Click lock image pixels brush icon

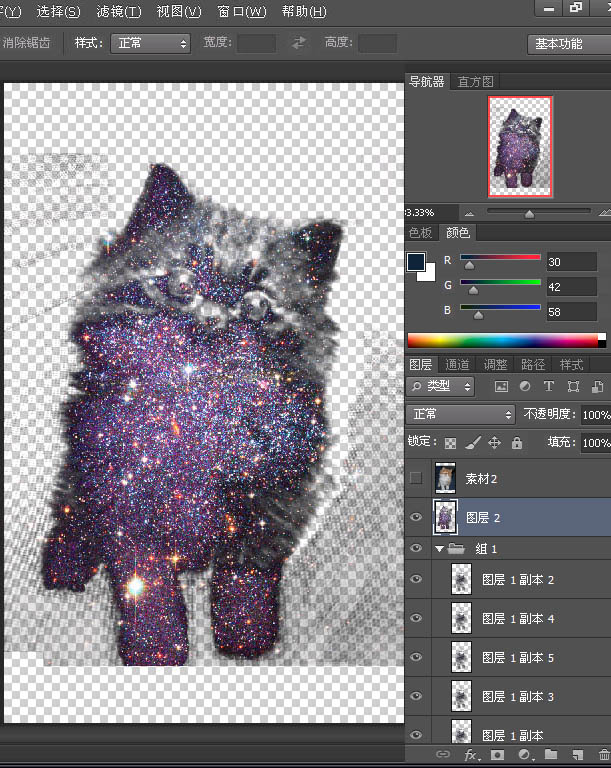click(472, 443)
